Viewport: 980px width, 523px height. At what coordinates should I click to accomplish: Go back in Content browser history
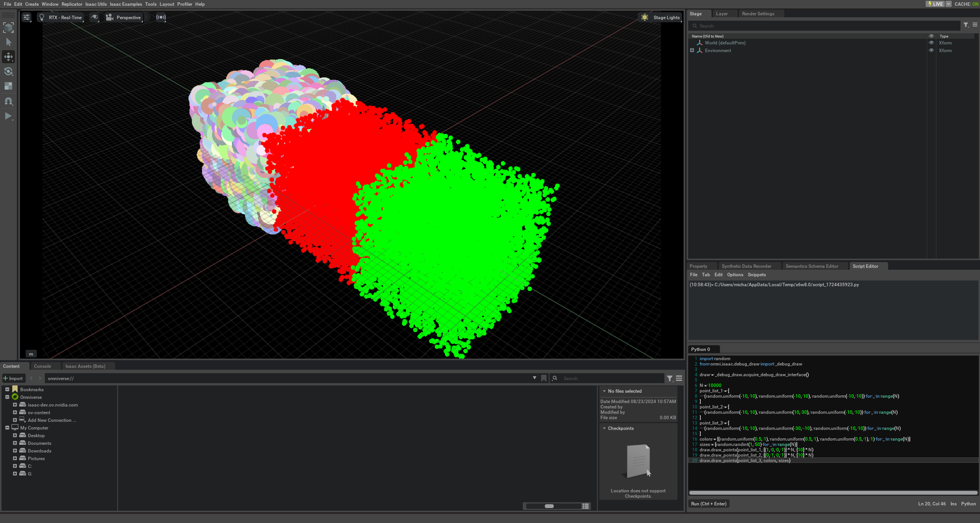click(x=31, y=378)
